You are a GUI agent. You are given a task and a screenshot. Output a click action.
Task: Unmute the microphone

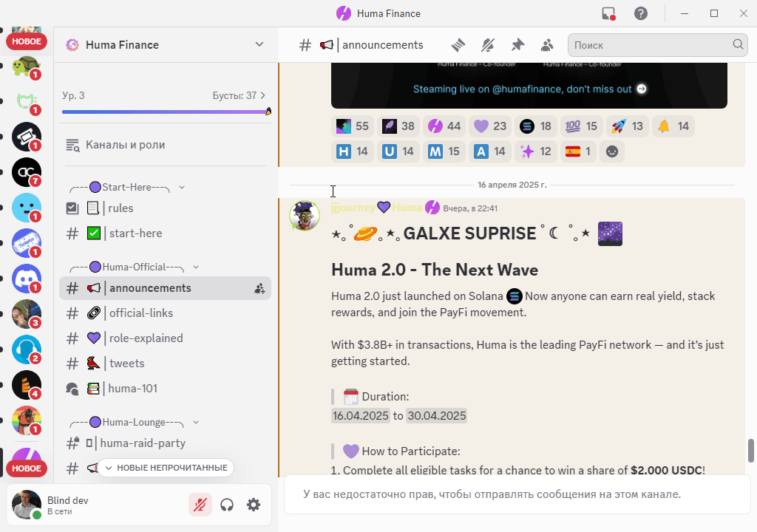(x=200, y=505)
